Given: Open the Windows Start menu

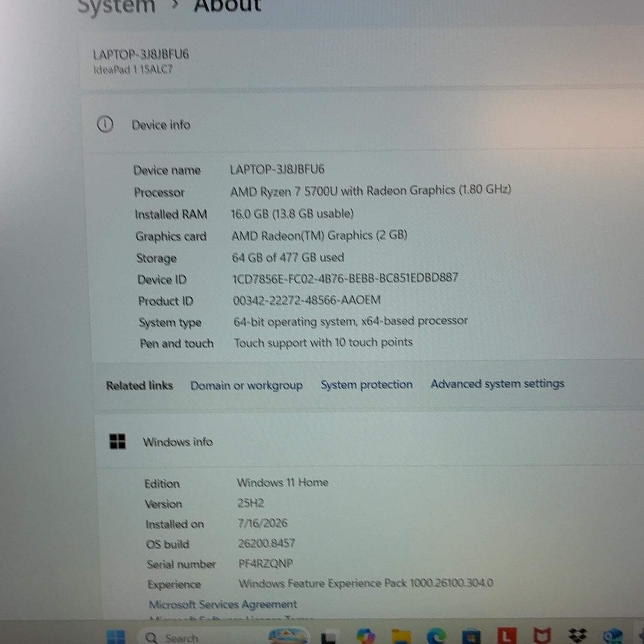Looking at the screenshot, I should point(116,637).
